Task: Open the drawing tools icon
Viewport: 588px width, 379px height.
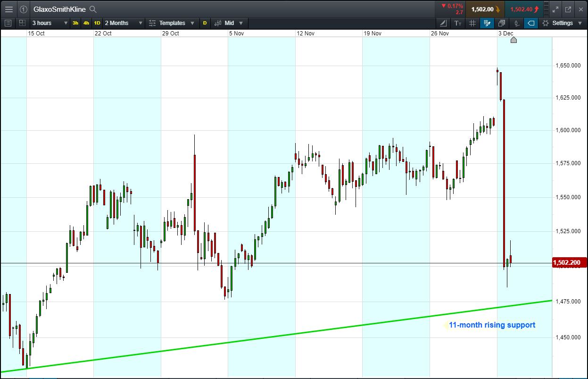Action: [443, 23]
